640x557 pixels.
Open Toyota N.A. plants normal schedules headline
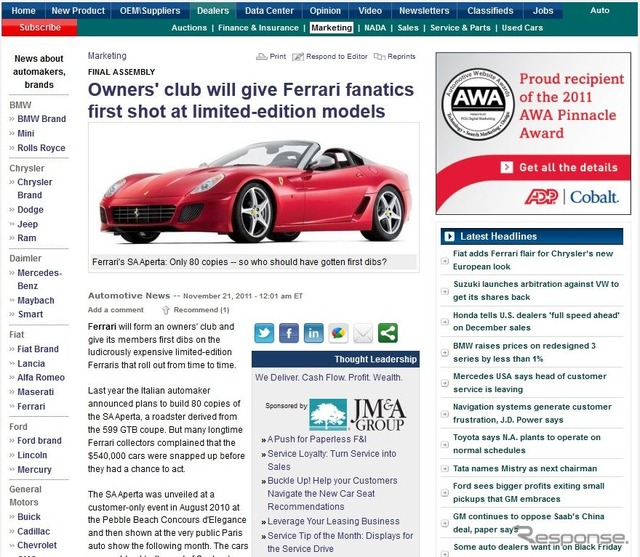point(527,444)
